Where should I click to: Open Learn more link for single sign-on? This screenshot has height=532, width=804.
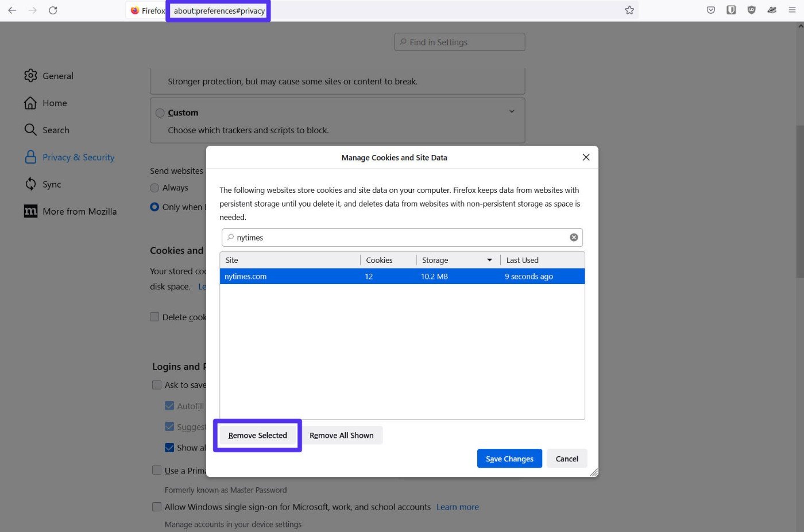457,507
